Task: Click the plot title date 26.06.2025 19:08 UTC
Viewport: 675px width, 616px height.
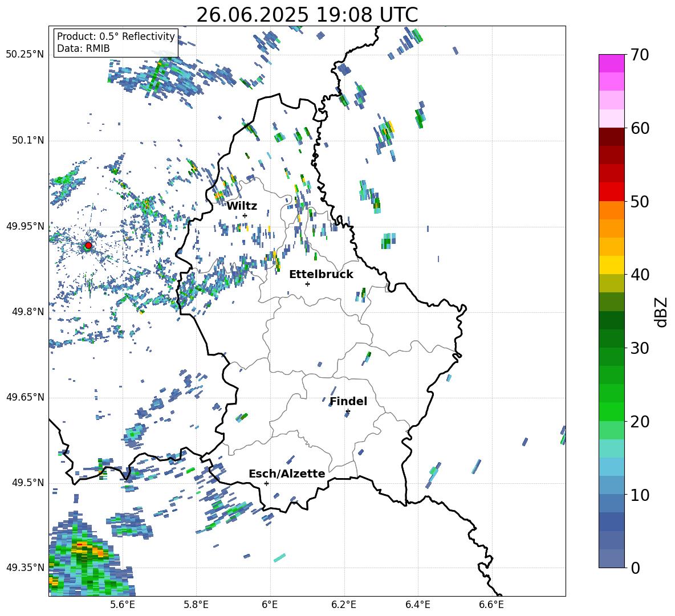Action: (307, 15)
